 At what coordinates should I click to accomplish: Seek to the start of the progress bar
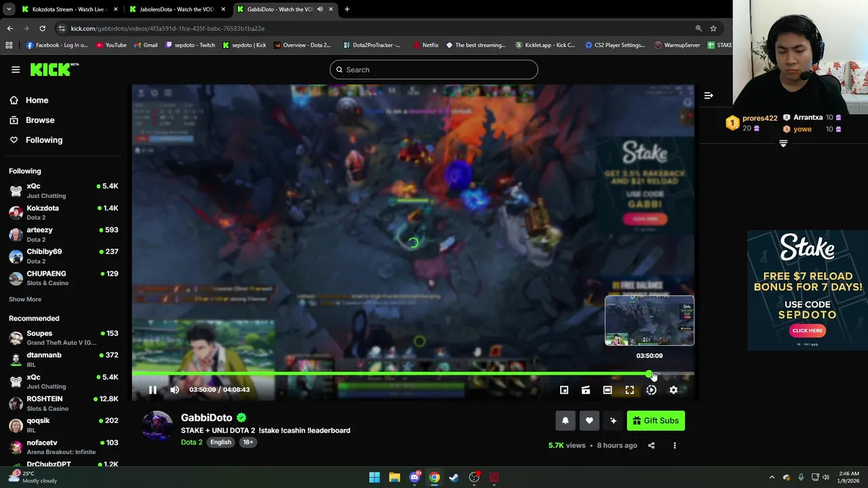(134, 374)
